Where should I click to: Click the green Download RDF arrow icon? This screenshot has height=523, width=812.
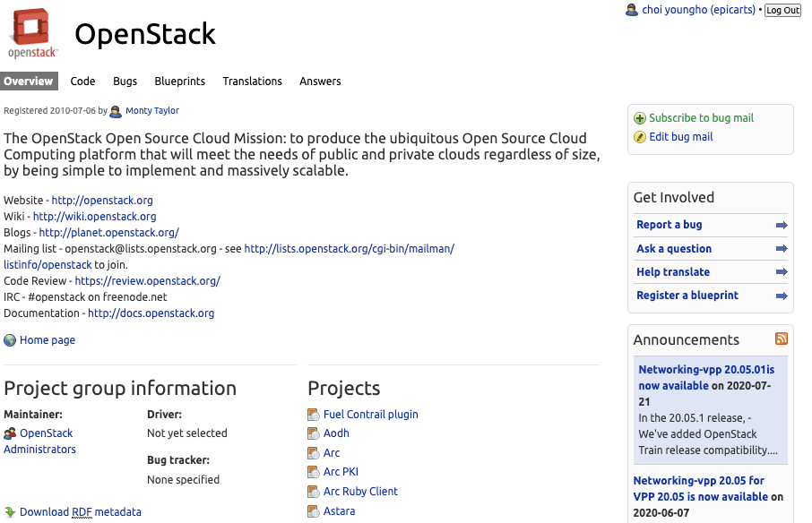click(x=10, y=512)
